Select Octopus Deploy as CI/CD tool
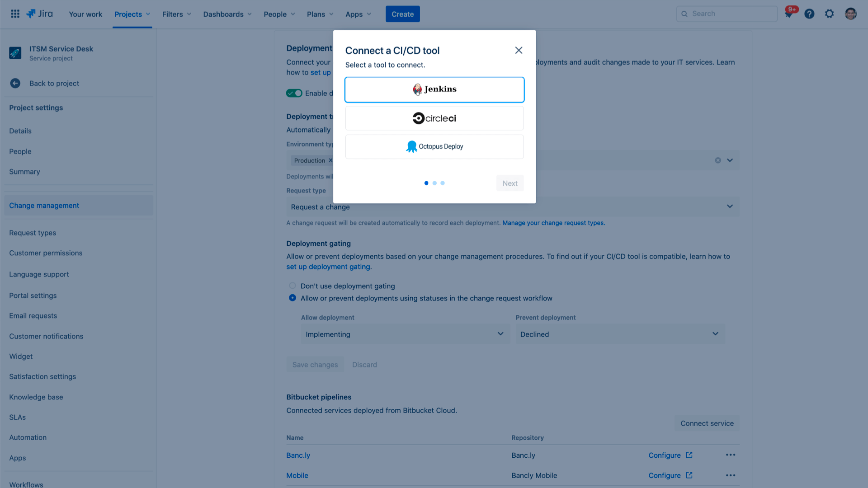This screenshot has width=868, height=488. [x=434, y=146]
